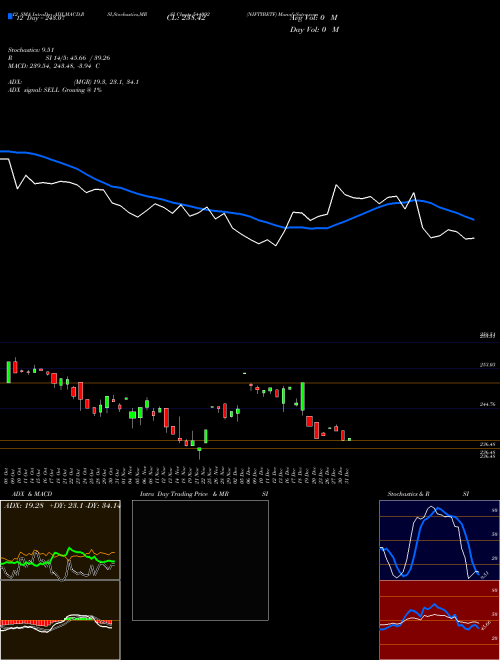Open the empty intraday trading price chart
500x660 pixels.
(200, 560)
